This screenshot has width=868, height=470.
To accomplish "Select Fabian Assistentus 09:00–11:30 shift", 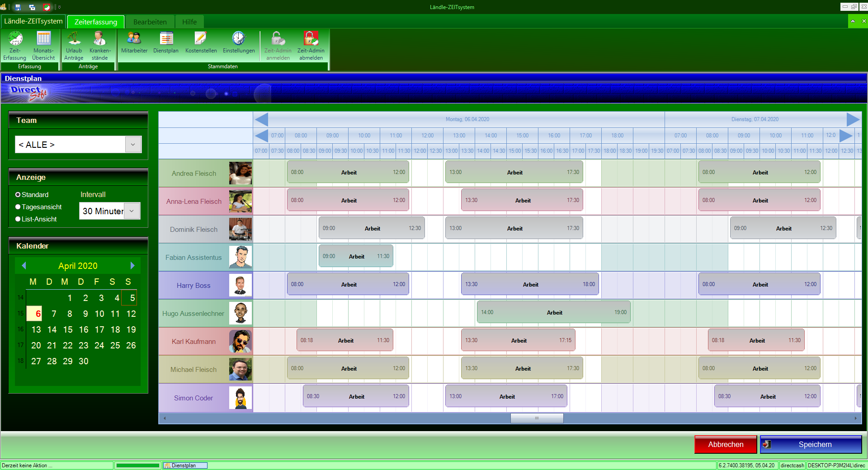I will (x=356, y=256).
